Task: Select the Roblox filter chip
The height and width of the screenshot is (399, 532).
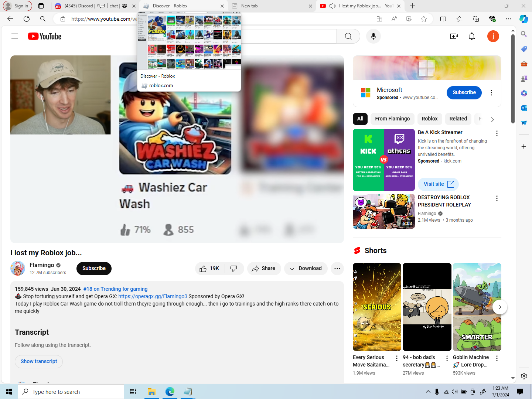Action: [430, 119]
